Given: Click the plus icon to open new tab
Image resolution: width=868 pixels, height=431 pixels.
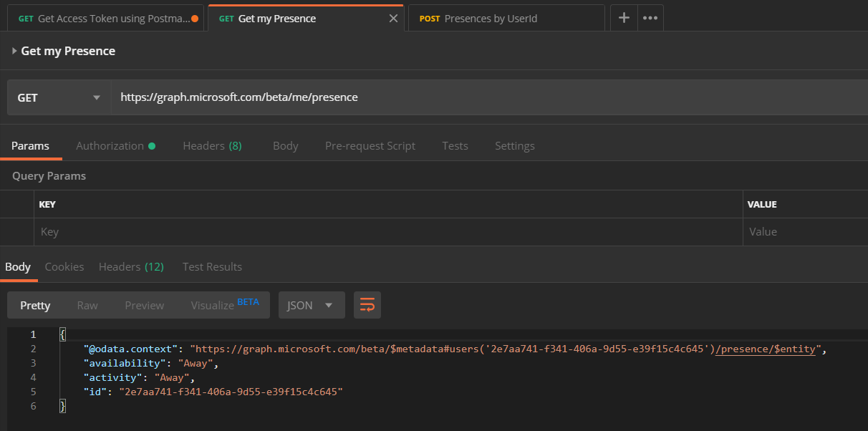Looking at the screenshot, I should point(624,18).
